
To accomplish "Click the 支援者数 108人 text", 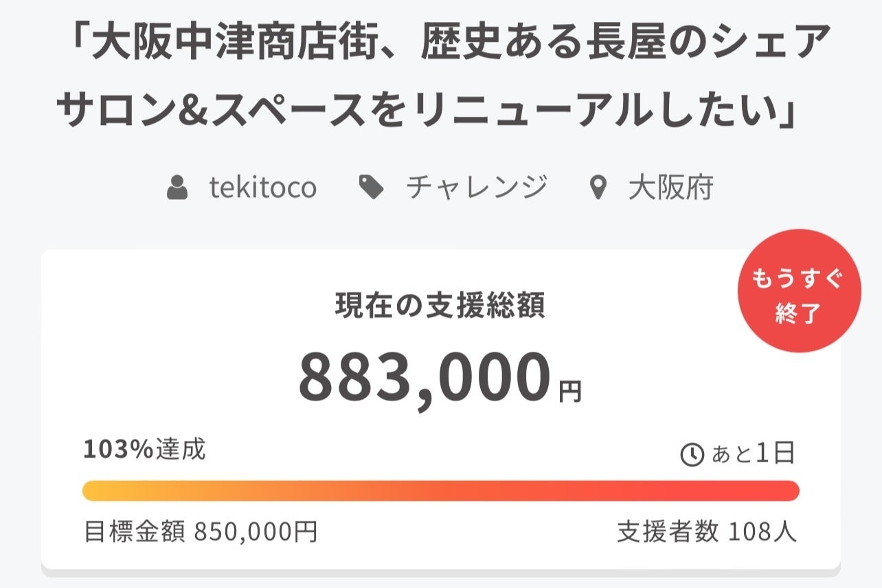I will [707, 532].
